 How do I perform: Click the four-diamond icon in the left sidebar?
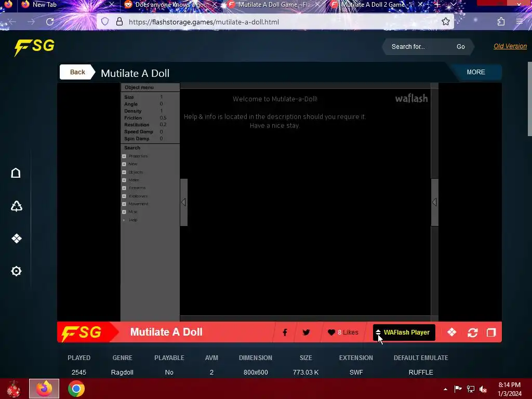tap(16, 238)
